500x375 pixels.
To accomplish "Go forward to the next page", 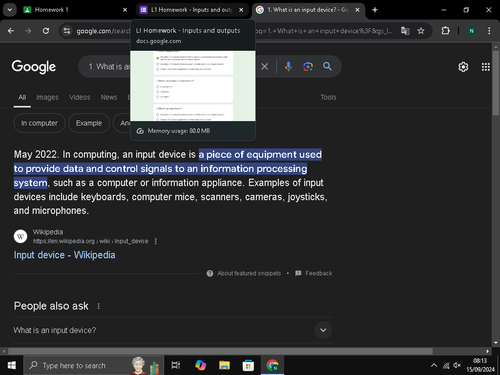I will tap(28, 31).
